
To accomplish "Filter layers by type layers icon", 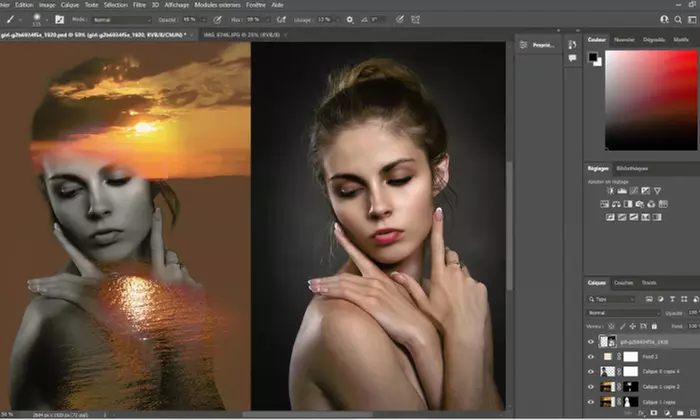I will coord(672,299).
